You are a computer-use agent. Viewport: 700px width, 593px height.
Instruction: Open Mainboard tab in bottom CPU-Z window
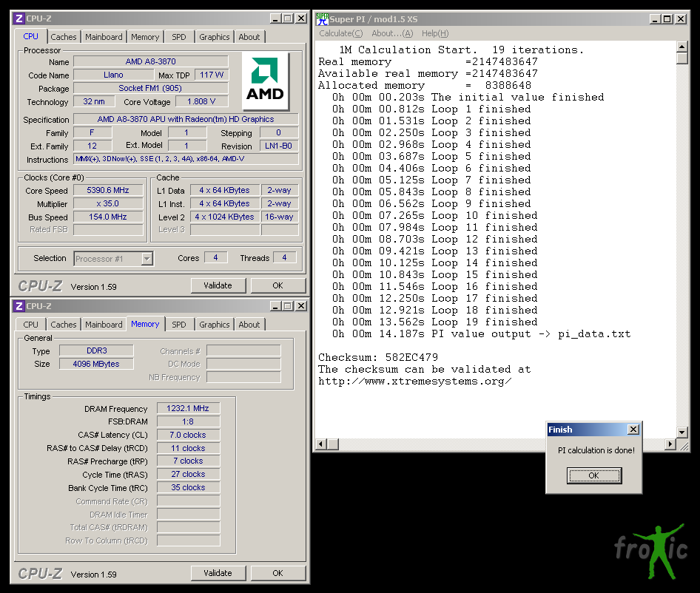tap(104, 325)
